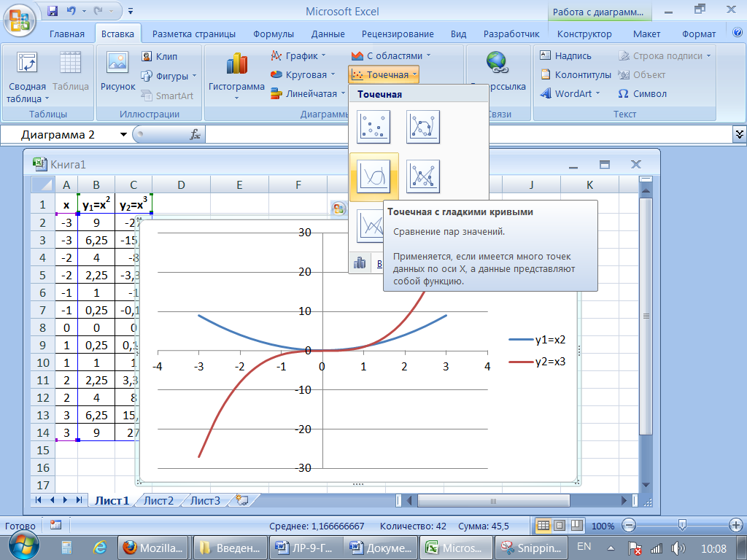Open the Главная tab
Image resolution: width=747 pixels, height=560 pixels.
pyautogui.click(x=67, y=34)
